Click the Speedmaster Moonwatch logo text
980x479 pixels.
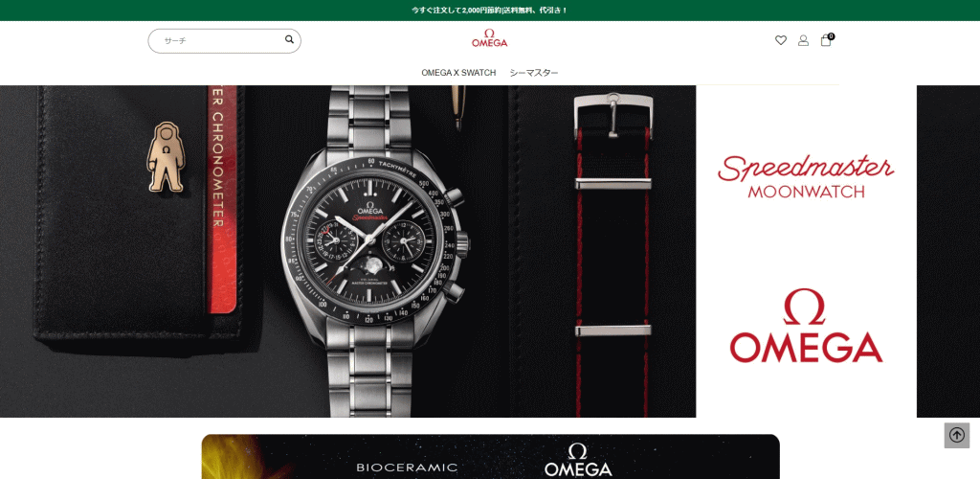click(806, 177)
